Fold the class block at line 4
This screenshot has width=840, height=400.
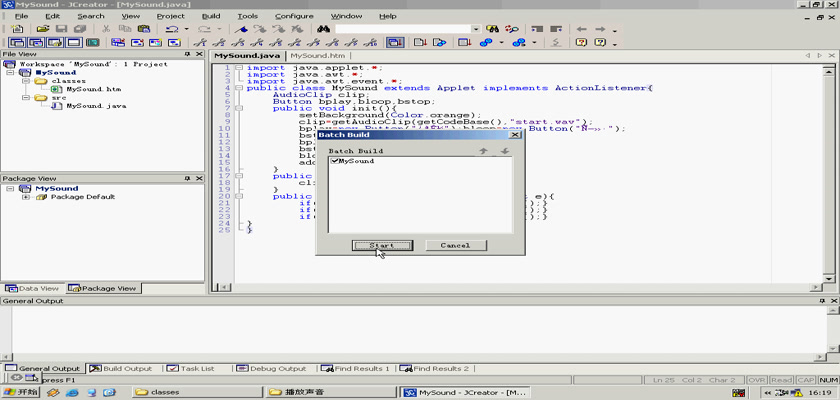[x=239, y=88]
